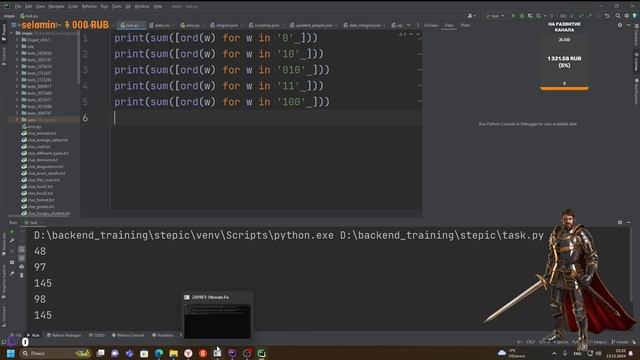Click line 1 print statement in editor
The width and height of the screenshot is (640, 360).
pyautogui.click(x=216, y=38)
